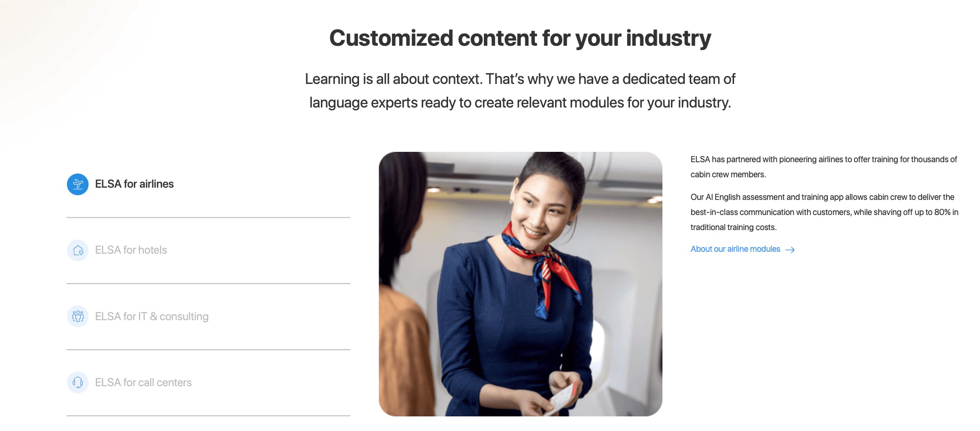Click the arrow icon after About our airline modules
This screenshot has height=431, width=980.
790,250
